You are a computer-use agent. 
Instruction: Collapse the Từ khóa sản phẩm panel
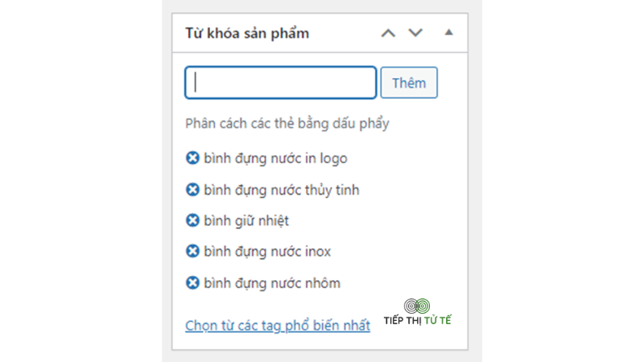click(449, 32)
